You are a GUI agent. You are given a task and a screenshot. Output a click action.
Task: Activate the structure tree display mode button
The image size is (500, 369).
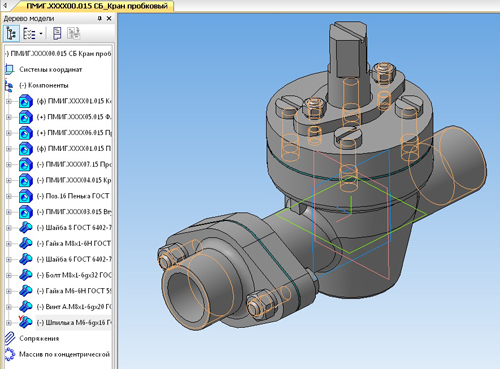(11, 34)
